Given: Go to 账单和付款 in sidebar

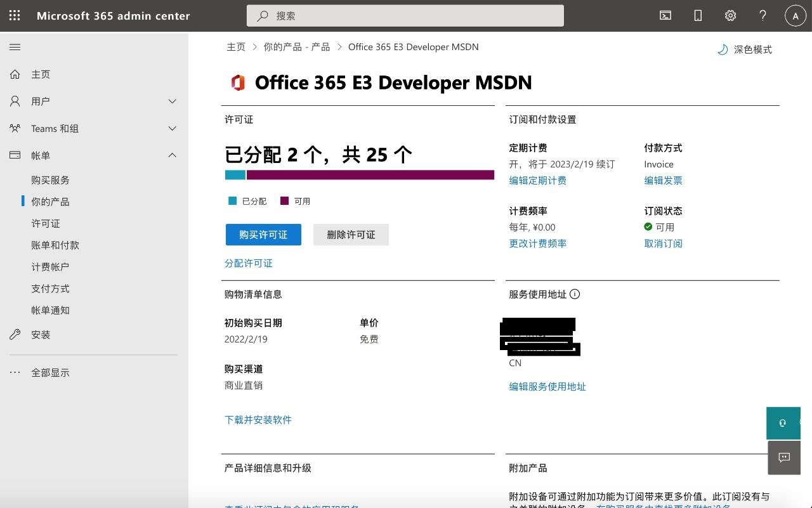Looking at the screenshot, I should (55, 245).
